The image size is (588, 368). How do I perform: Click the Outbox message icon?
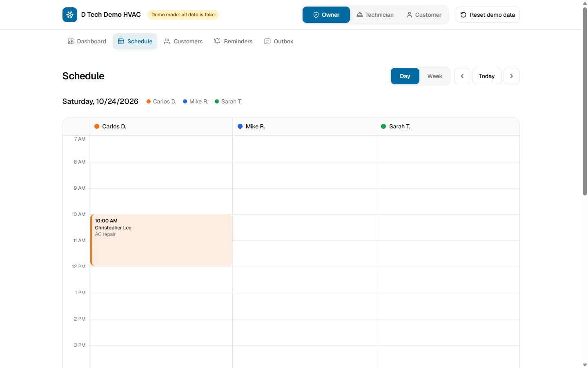point(267,41)
